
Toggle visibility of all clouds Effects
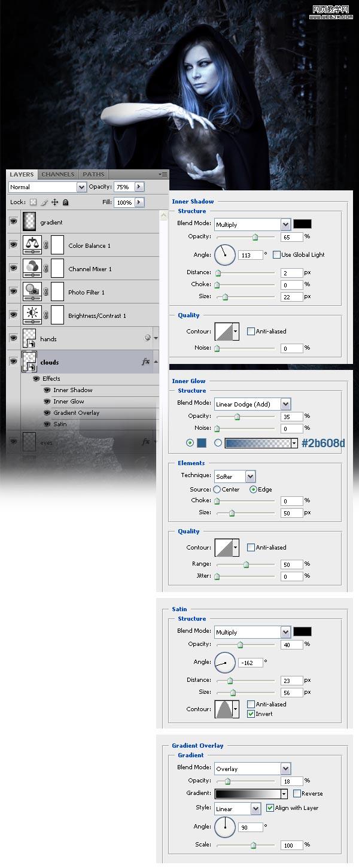(36, 378)
